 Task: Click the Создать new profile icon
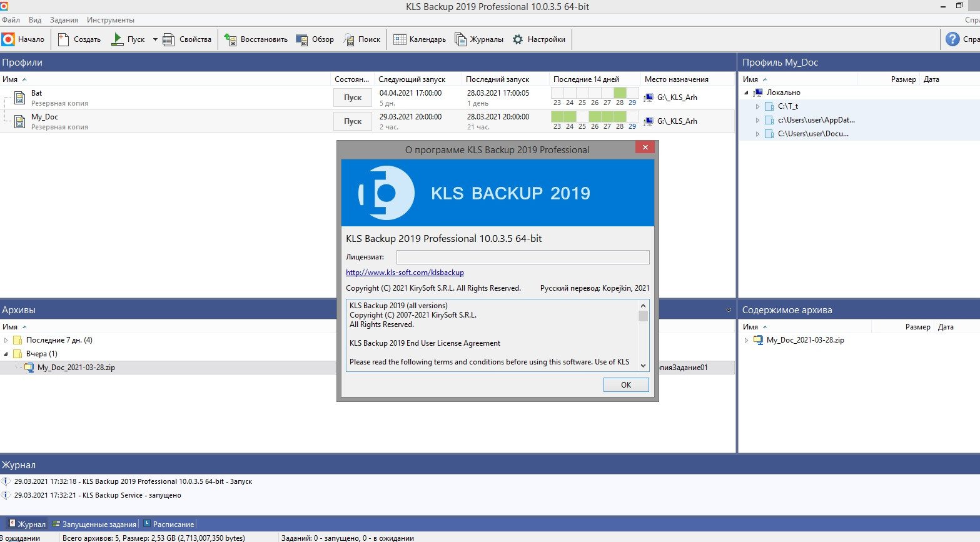(x=63, y=39)
